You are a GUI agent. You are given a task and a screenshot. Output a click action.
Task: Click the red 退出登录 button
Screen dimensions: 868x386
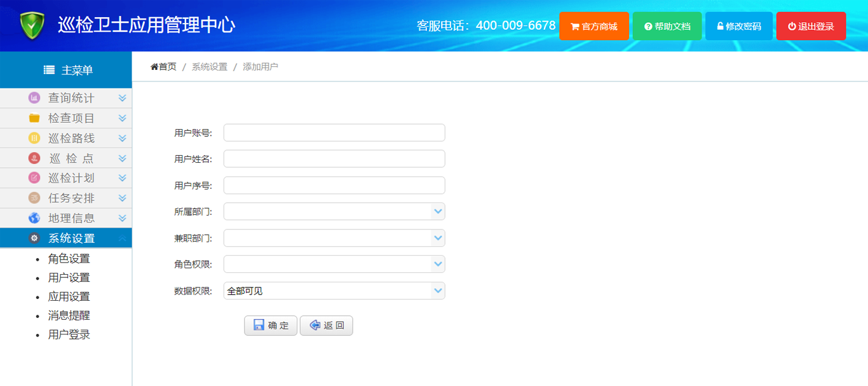point(811,26)
